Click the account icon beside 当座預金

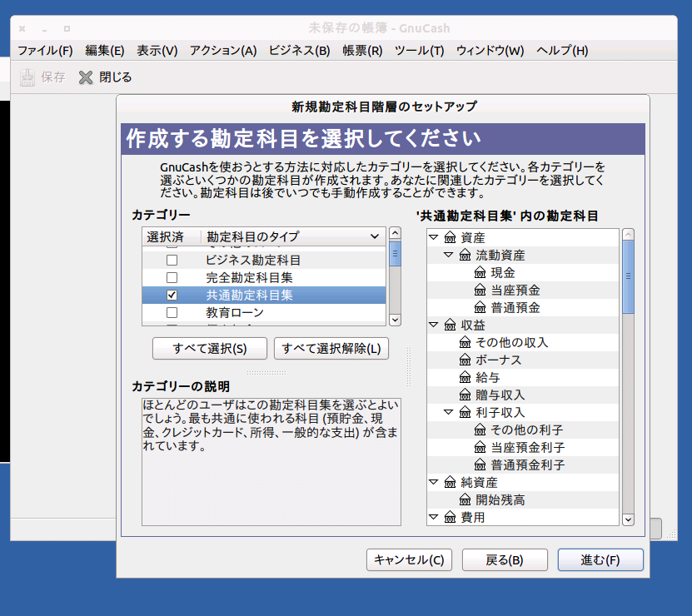[x=480, y=290]
